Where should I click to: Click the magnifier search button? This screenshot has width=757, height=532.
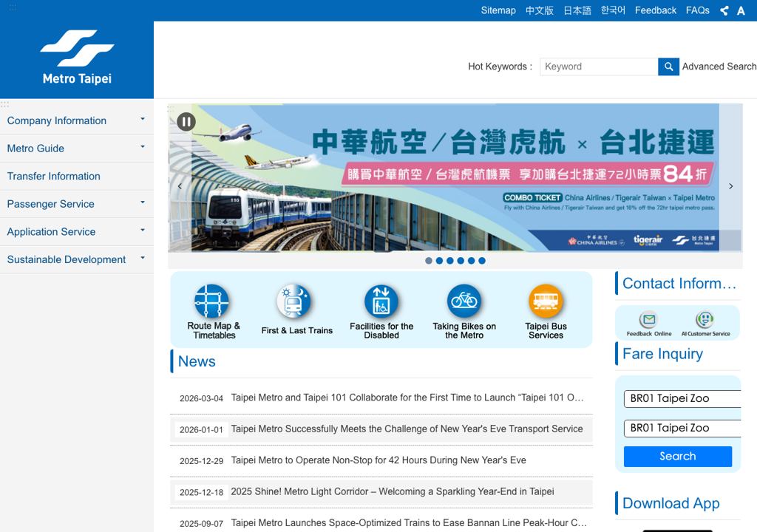(668, 66)
